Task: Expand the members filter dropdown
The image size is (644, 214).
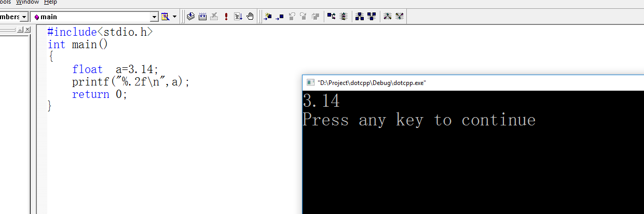Action: pos(24,17)
